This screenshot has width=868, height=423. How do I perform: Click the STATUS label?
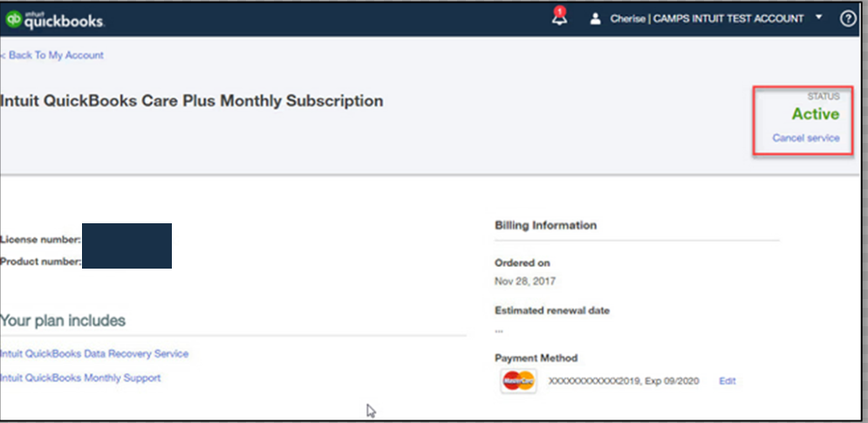[824, 96]
